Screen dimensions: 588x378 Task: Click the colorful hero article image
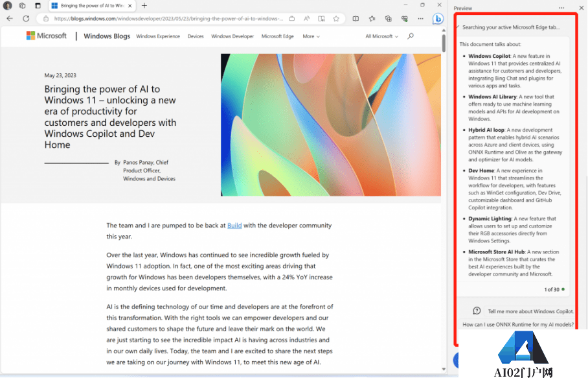pyautogui.click(x=331, y=124)
